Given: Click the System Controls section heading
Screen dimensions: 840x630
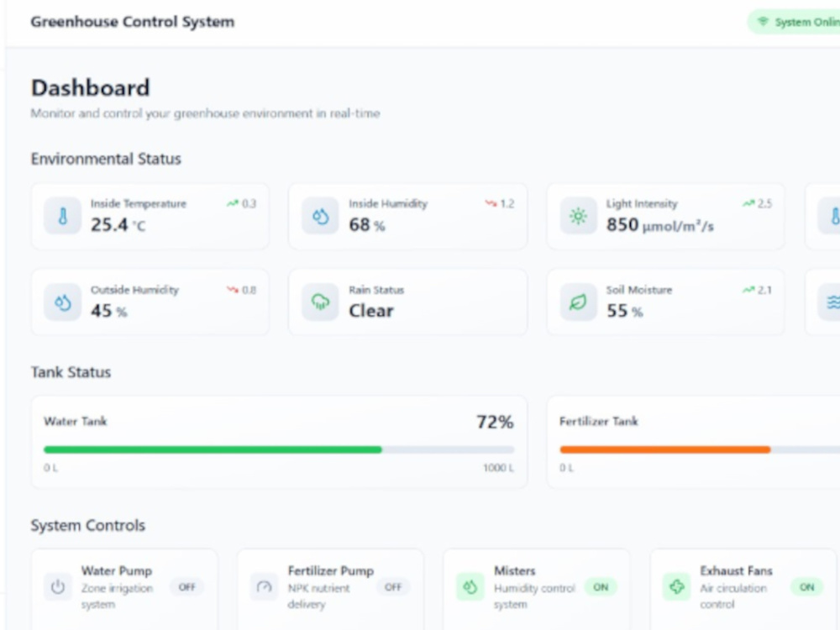Looking at the screenshot, I should 88,526.
